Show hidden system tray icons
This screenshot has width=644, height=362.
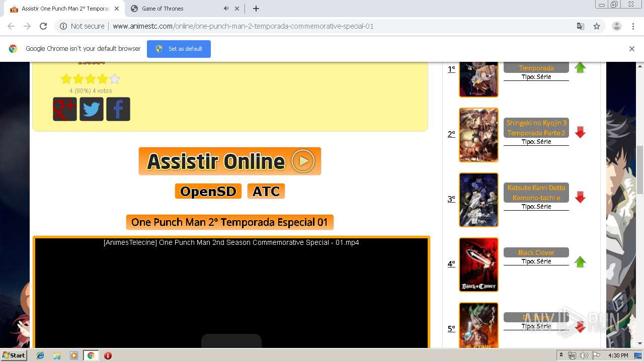pyautogui.click(x=561, y=355)
